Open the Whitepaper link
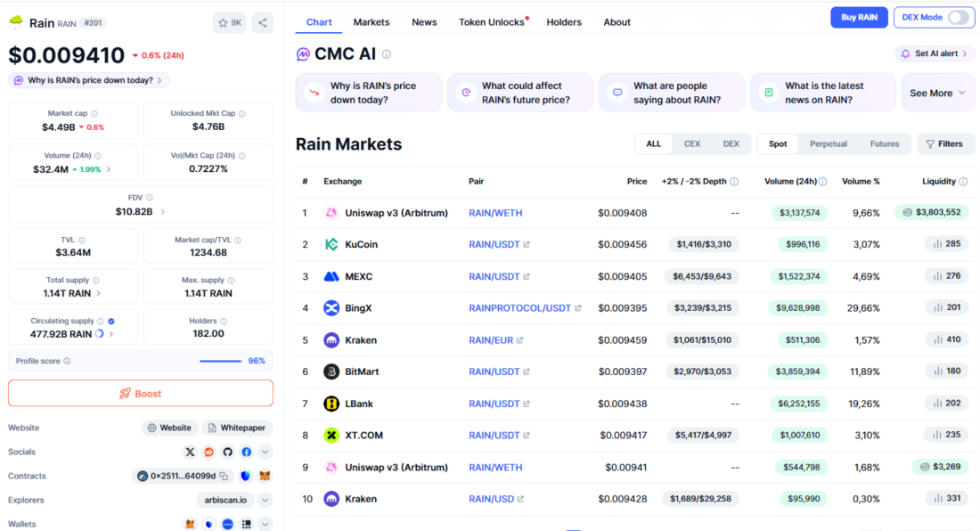Screen dimensions: 980x531 tap(237, 428)
